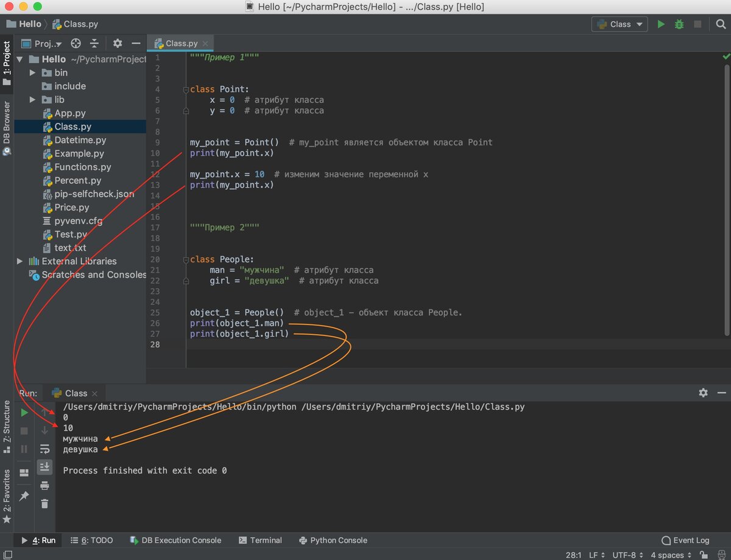Open Datetime.py file
The height and width of the screenshot is (560, 731).
[x=80, y=139]
